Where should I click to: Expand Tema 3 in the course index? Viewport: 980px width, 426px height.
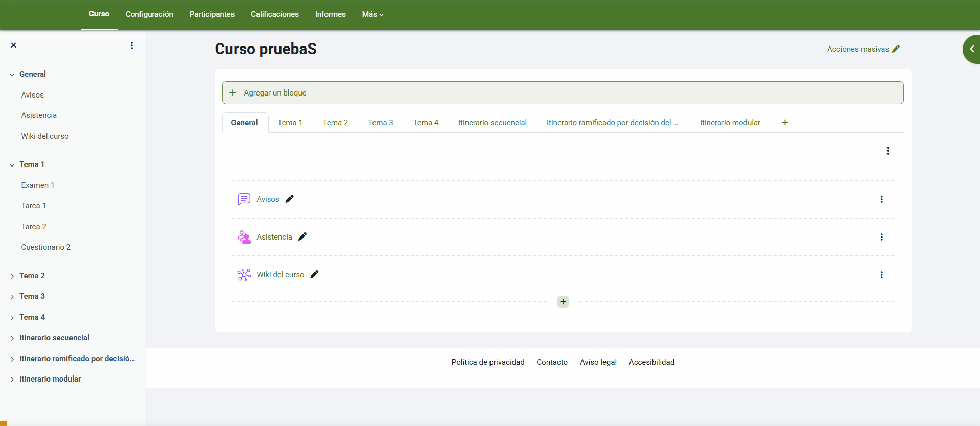tap(12, 297)
